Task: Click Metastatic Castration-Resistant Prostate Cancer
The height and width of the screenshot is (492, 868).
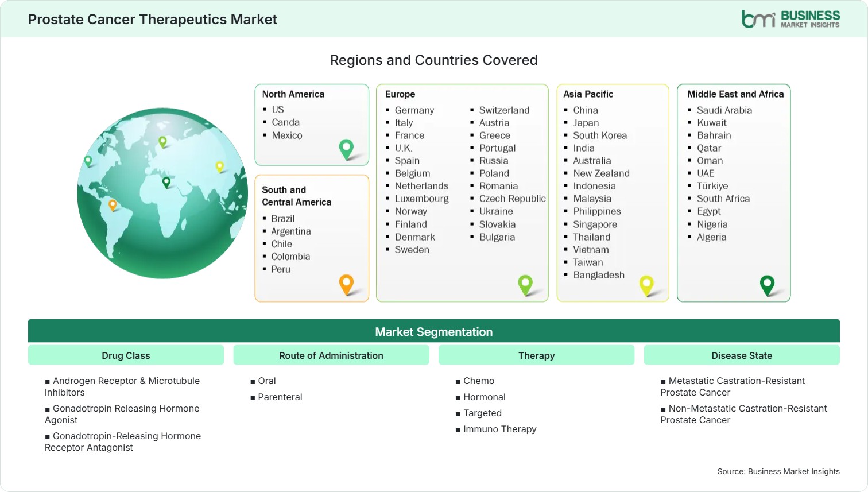Action: click(x=733, y=386)
